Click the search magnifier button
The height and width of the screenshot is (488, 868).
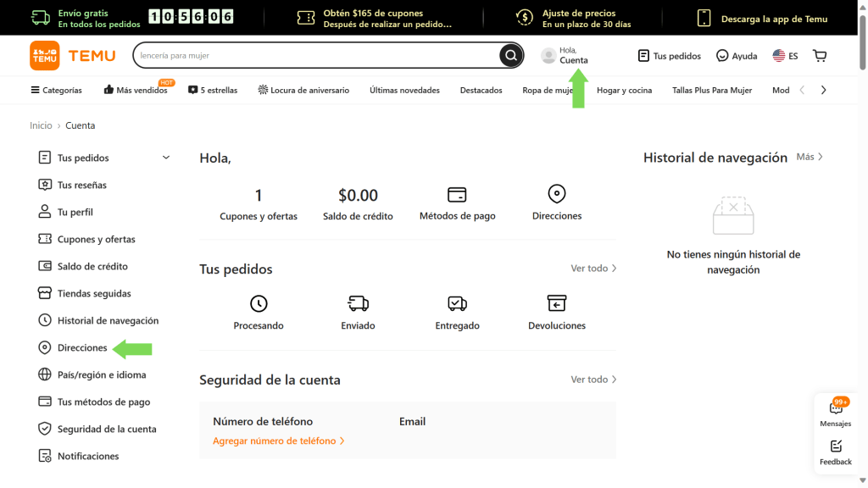pos(510,55)
